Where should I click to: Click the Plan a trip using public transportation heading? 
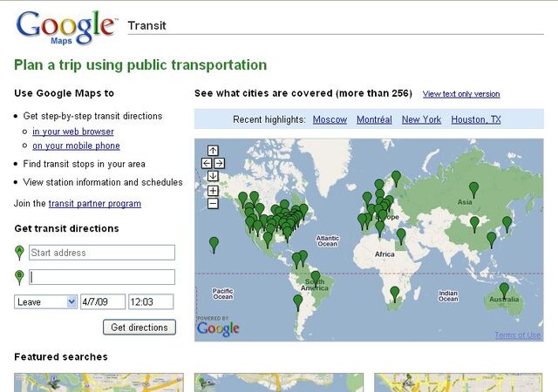140,65
